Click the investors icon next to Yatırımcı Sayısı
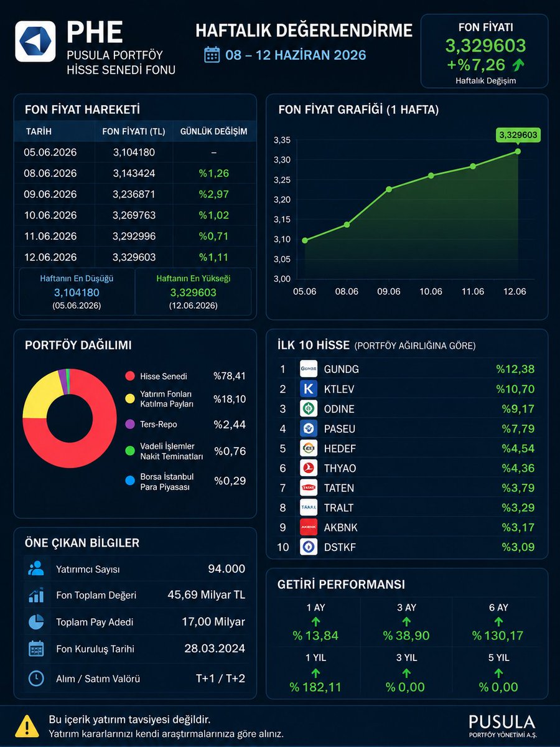Screen dimensions: 560x747 (36, 568)
